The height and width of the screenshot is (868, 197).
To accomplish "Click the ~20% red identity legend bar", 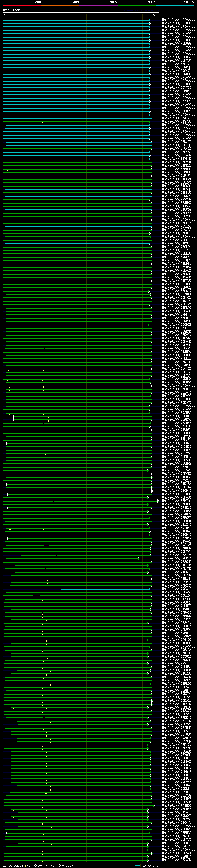I will pos(22,6).
